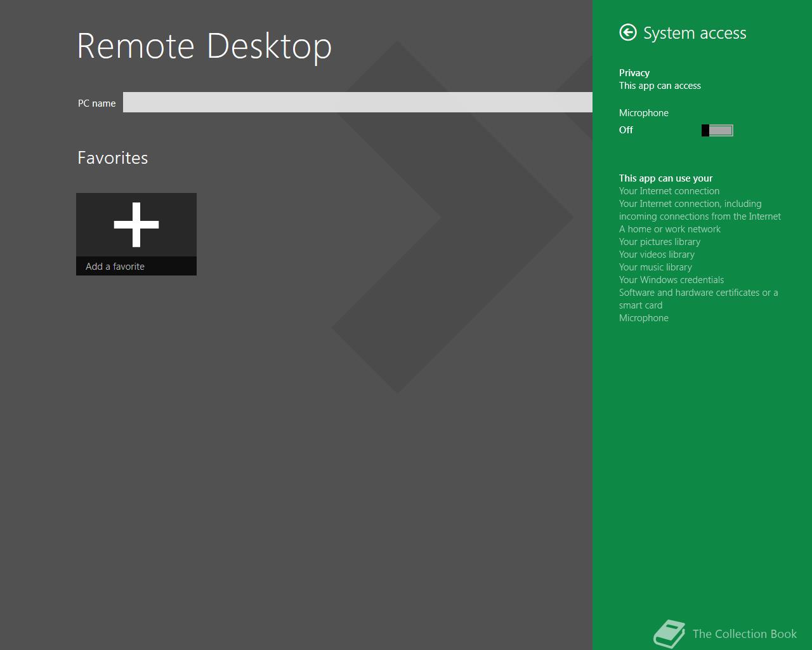Click the incoming connections permission line
Screen dimensions: 812x650
point(700,210)
